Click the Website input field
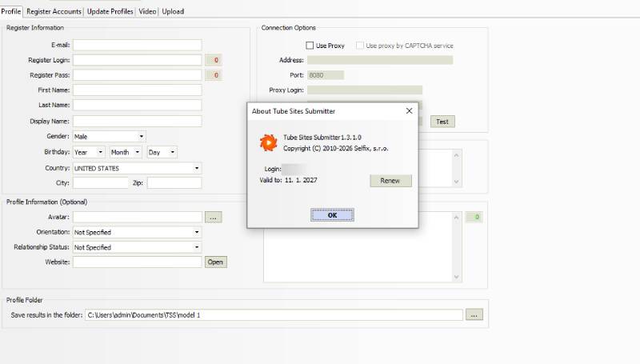This screenshot has height=364, width=640. (x=137, y=262)
